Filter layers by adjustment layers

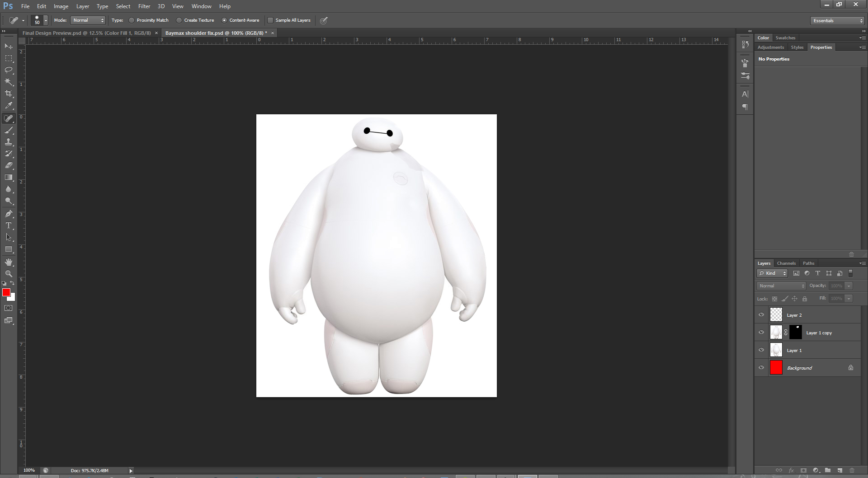point(807,273)
